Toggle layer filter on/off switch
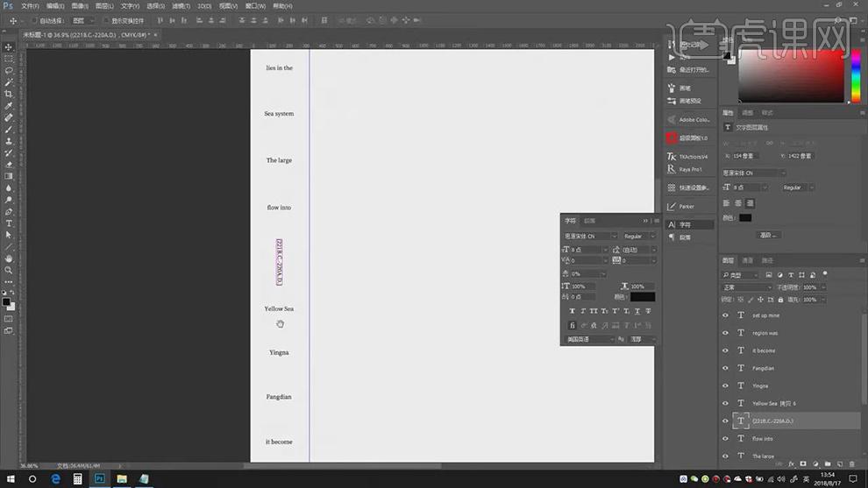Image resolution: width=868 pixels, height=488 pixels. click(x=825, y=274)
